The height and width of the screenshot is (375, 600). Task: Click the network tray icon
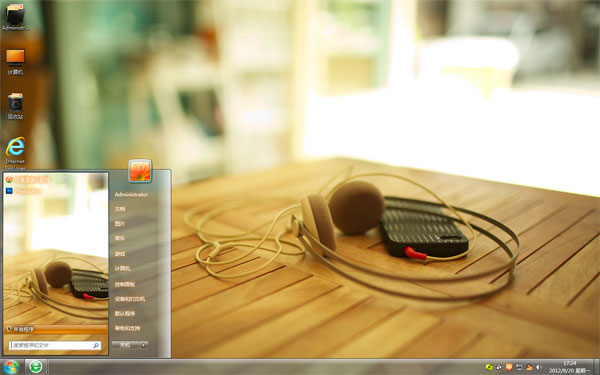click(x=519, y=367)
